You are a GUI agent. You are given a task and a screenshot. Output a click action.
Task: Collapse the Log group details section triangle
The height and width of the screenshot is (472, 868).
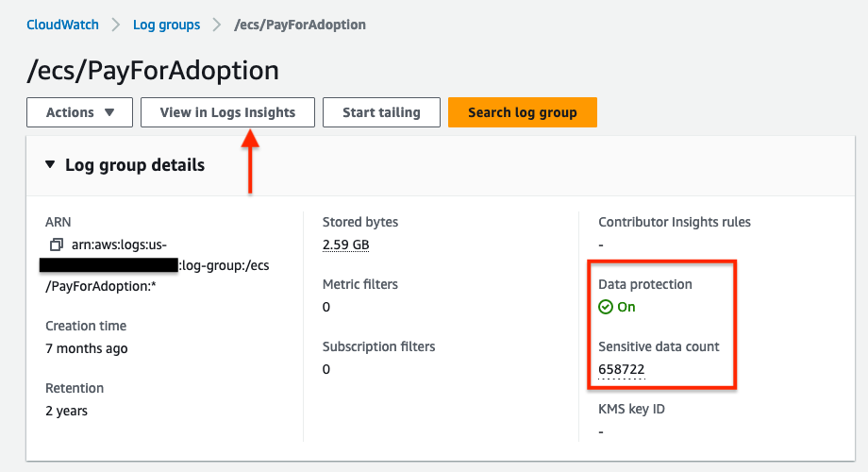pos(50,164)
